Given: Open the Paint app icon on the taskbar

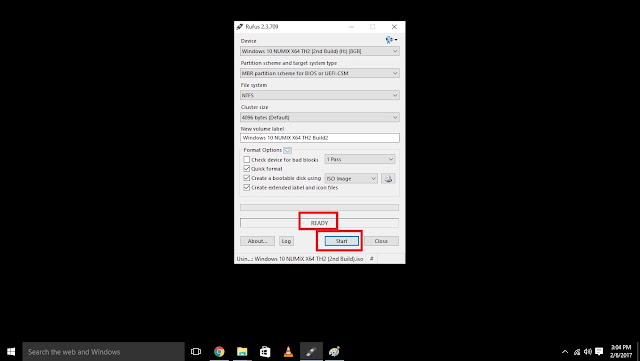Looking at the screenshot, I should click(334, 352).
